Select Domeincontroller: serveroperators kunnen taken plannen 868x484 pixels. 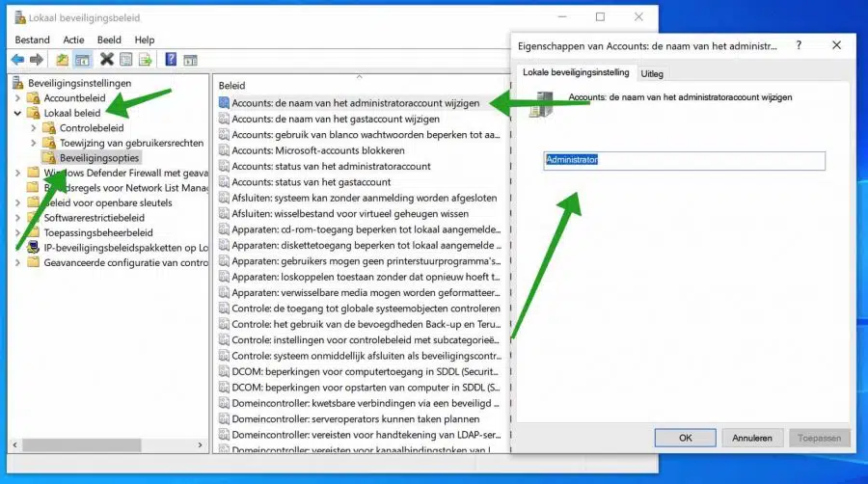355,418
